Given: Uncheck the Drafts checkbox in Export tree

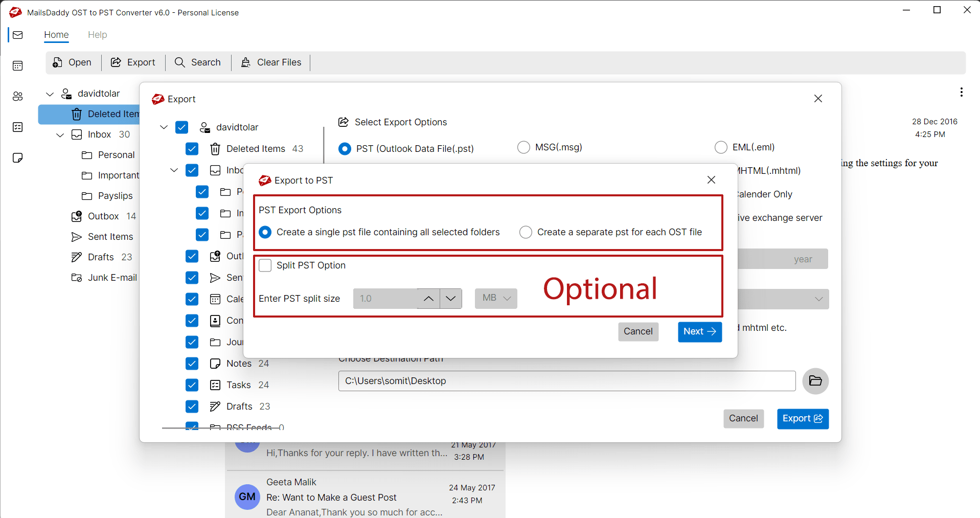Looking at the screenshot, I should (x=192, y=407).
